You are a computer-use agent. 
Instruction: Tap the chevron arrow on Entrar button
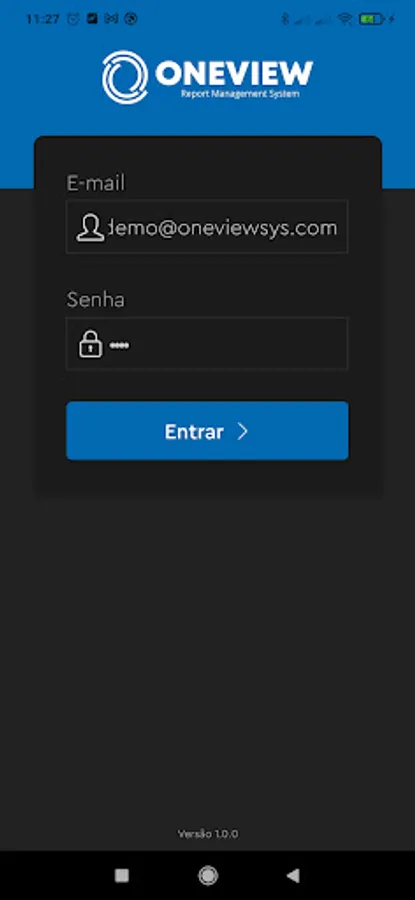(x=243, y=432)
